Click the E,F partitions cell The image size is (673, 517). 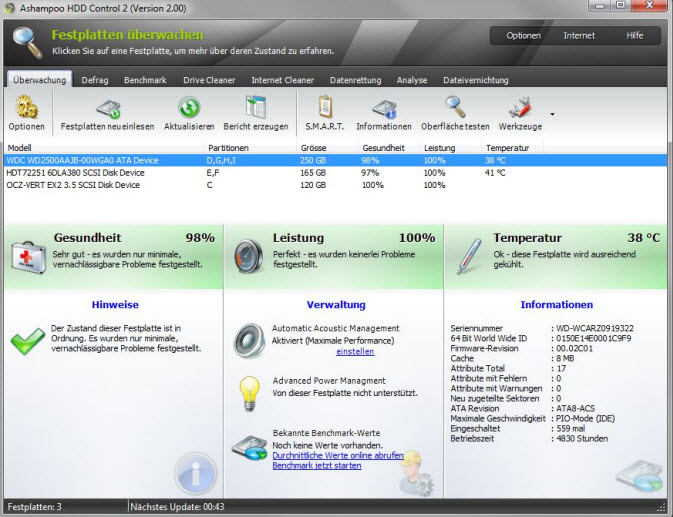pos(213,173)
